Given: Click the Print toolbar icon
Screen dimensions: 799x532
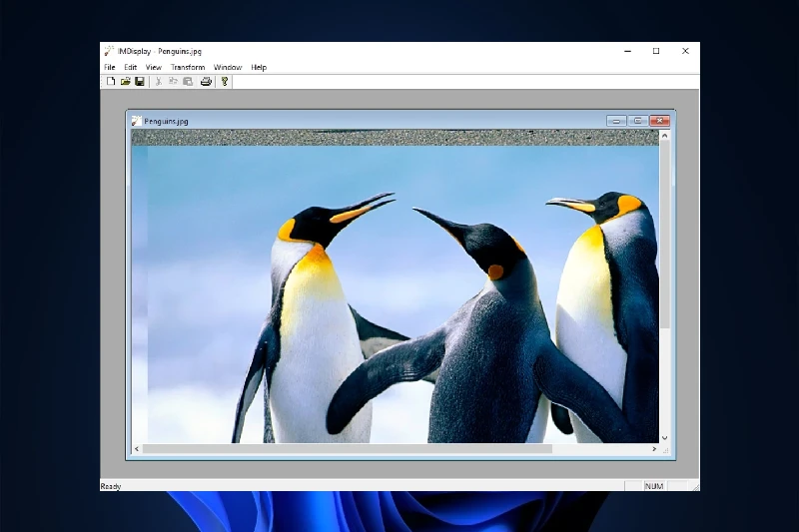Looking at the screenshot, I should pyautogui.click(x=206, y=82).
